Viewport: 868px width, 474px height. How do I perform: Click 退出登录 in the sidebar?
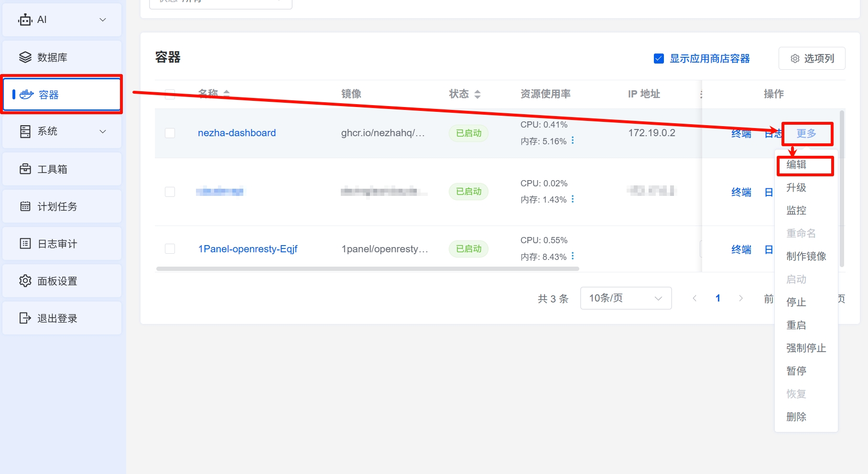[62, 318]
